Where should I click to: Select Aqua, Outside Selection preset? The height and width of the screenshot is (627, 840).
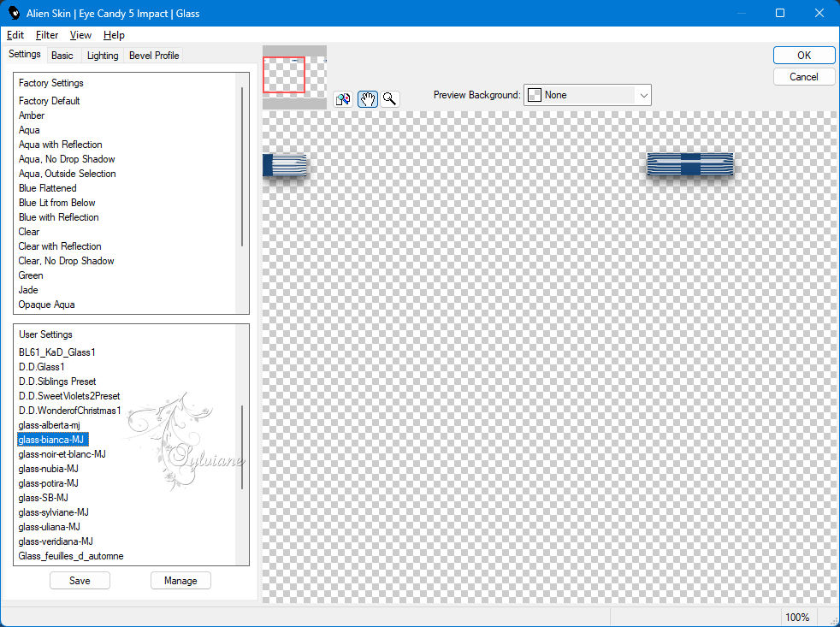click(x=67, y=173)
